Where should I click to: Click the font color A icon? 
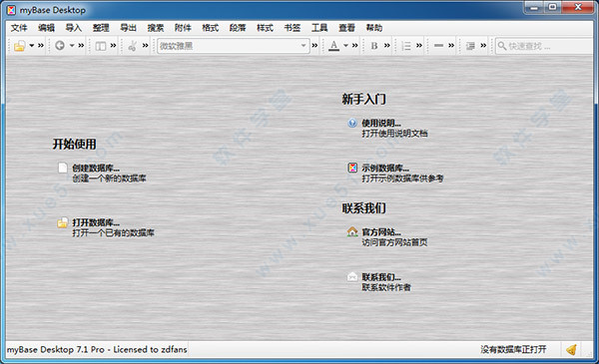pos(333,46)
